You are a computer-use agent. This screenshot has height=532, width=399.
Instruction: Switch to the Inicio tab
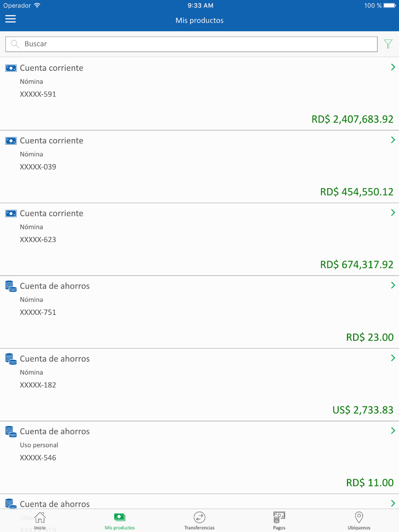(x=40, y=520)
